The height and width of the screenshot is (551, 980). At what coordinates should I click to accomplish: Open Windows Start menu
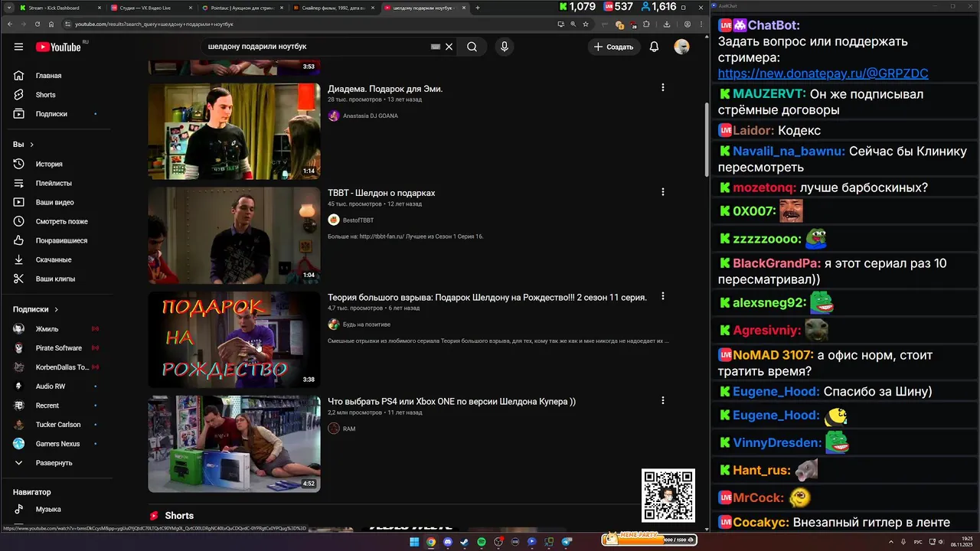click(x=414, y=542)
